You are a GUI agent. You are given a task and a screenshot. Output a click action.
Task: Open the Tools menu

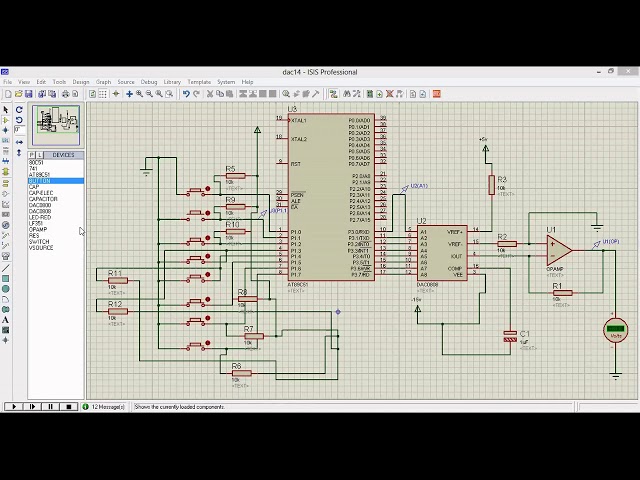(x=59, y=82)
